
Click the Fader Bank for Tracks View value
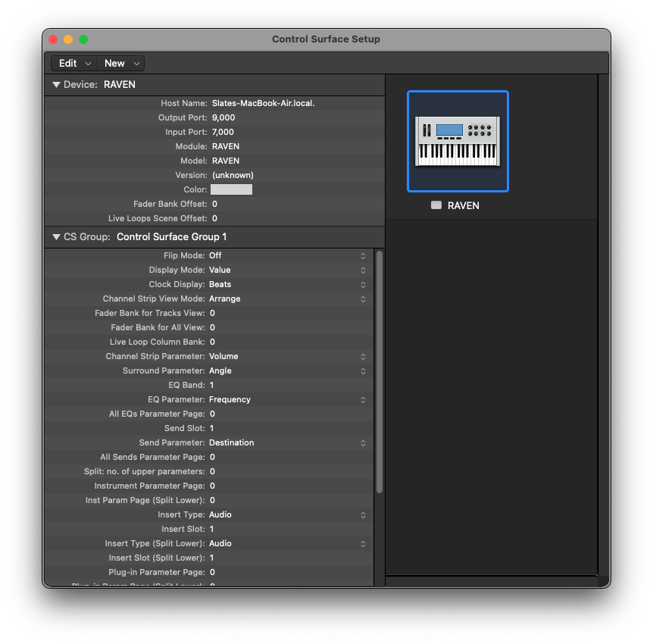click(212, 313)
